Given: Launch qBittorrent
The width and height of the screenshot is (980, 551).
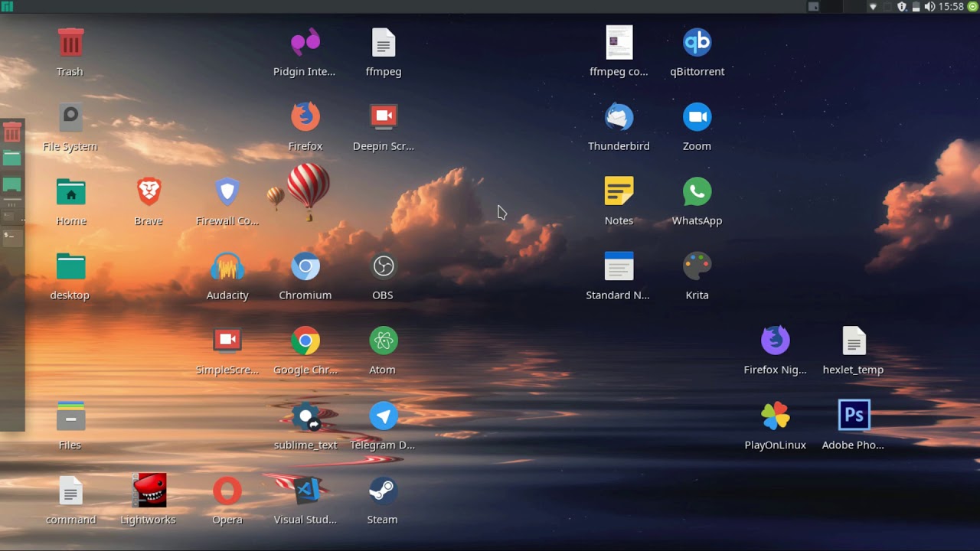Looking at the screenshot, I should tap(697, 42).
